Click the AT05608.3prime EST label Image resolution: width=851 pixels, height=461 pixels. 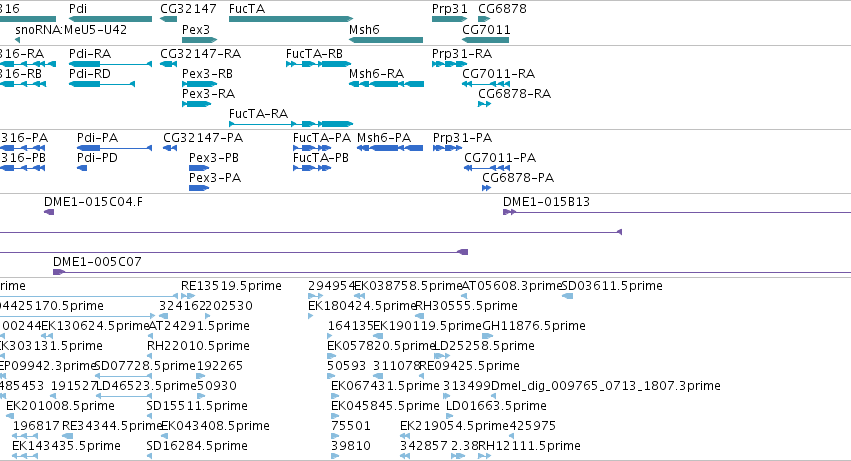click(511, 286)
